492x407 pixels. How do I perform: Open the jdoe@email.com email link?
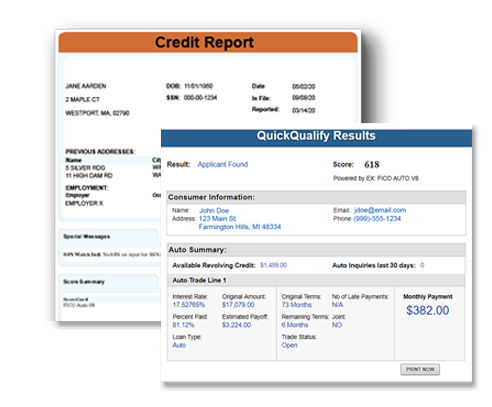point(380,210)
